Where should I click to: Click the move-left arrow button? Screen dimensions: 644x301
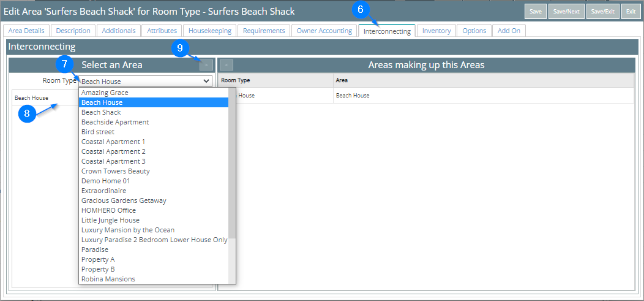226,64
